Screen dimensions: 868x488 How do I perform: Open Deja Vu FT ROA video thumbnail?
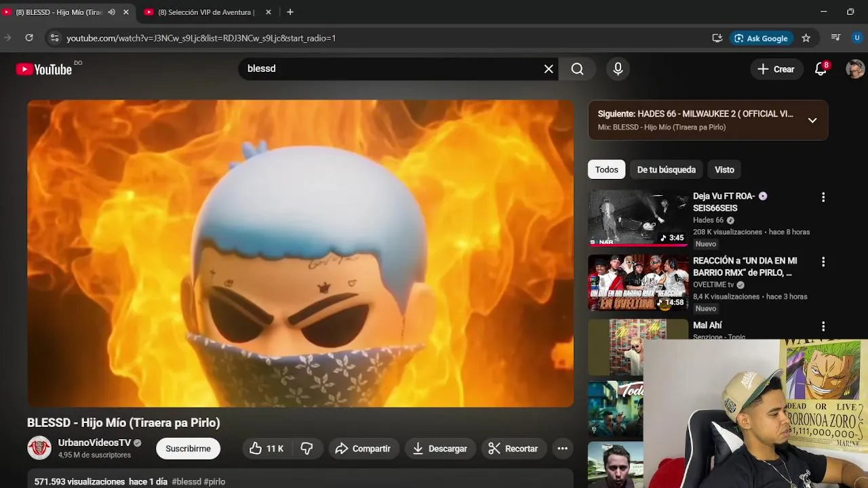[637, 218]
